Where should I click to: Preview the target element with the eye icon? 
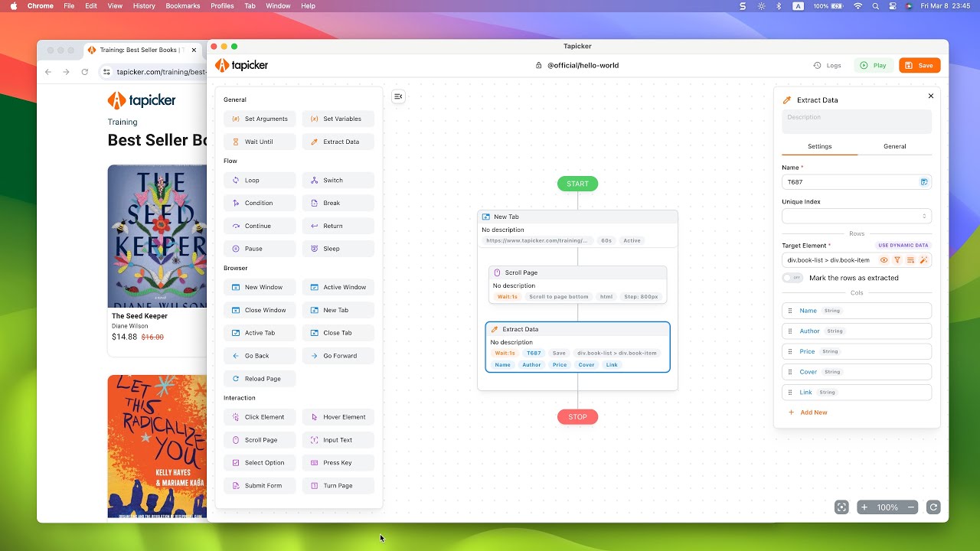pos(884,260)
